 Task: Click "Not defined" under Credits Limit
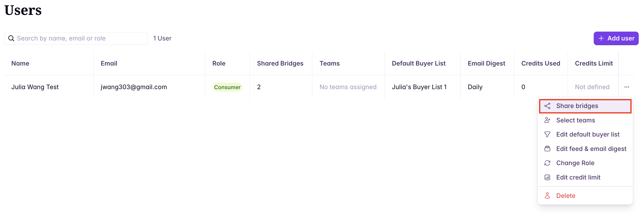592,87
